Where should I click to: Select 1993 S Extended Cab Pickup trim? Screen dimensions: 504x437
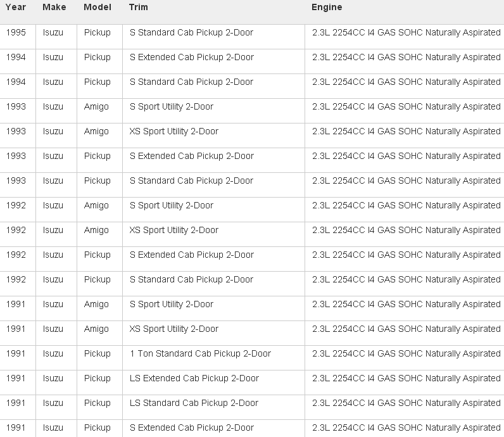[192, 156]
